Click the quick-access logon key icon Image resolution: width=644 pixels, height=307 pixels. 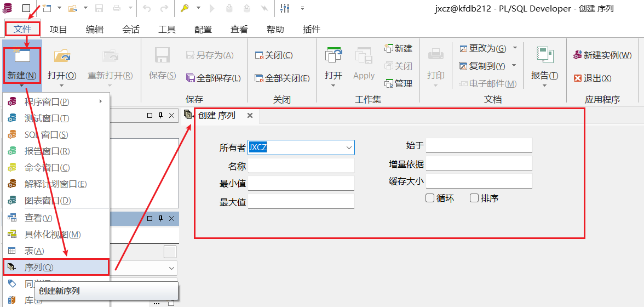tap(185, 8)
